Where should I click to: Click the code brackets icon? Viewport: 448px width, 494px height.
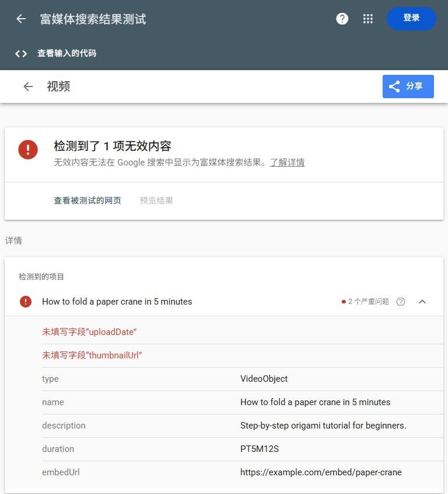point(21,54)
